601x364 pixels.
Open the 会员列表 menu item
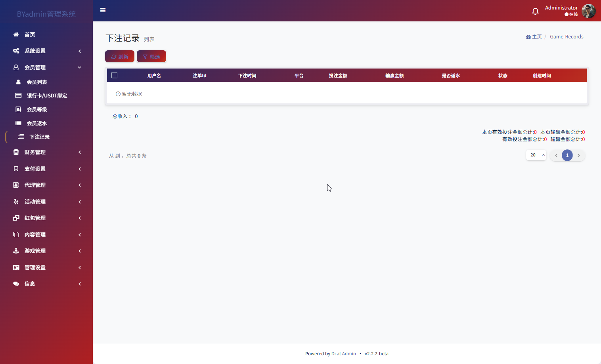point(37,82)
